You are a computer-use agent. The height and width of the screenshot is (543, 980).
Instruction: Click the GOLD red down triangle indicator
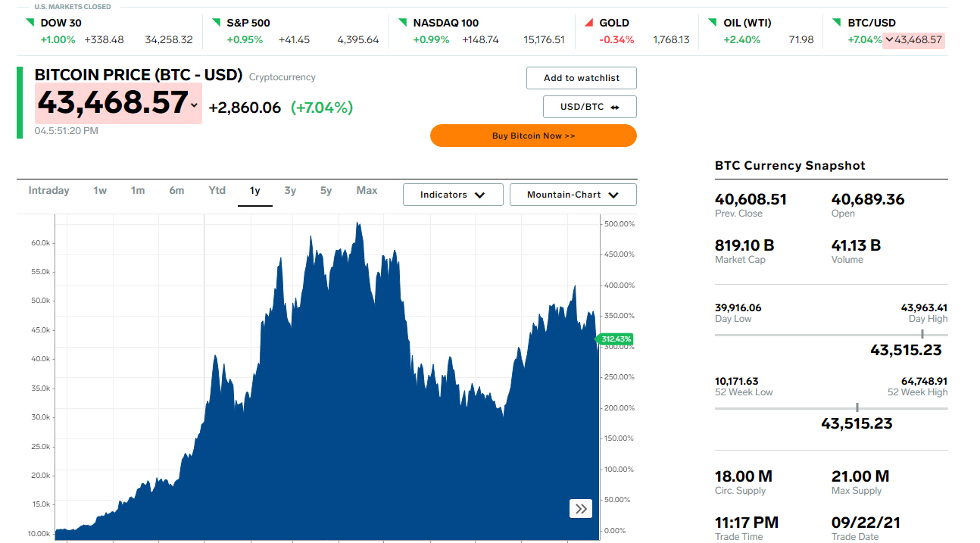tap(589, 22)
